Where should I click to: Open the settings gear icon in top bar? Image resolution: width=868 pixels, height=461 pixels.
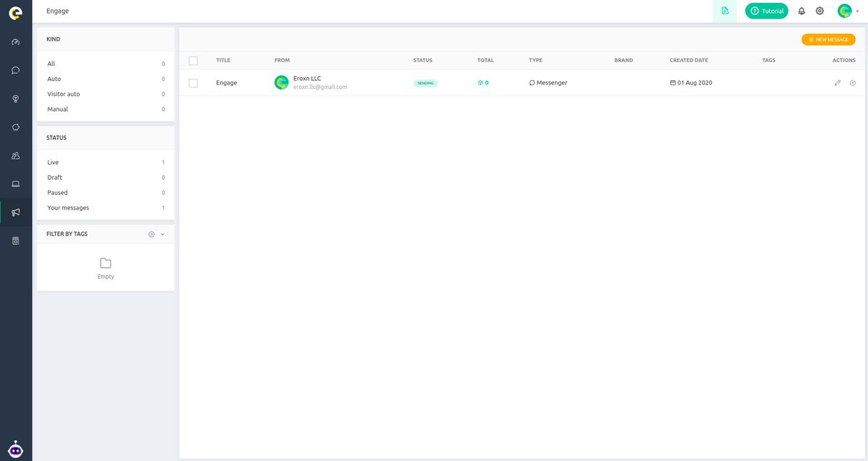tap(820, 10)
